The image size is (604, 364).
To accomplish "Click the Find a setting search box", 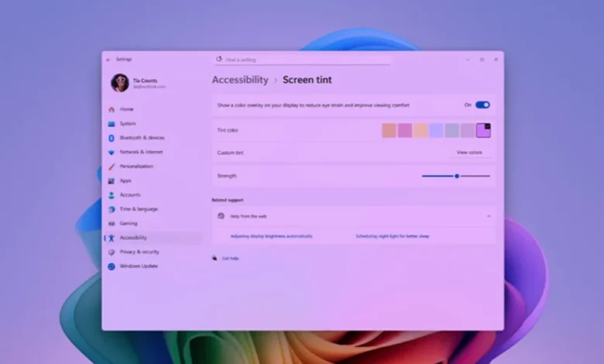I will coord(302,60).
